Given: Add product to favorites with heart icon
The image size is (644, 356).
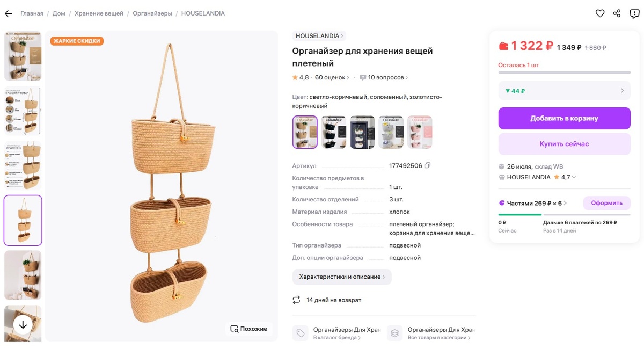Looking at the screenshot, I should pyautogui.click(x=600, y=13).
